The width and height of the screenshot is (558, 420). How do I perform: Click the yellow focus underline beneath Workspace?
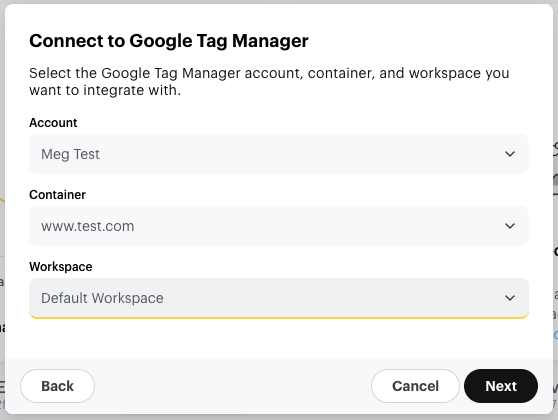tap(279, 317)
